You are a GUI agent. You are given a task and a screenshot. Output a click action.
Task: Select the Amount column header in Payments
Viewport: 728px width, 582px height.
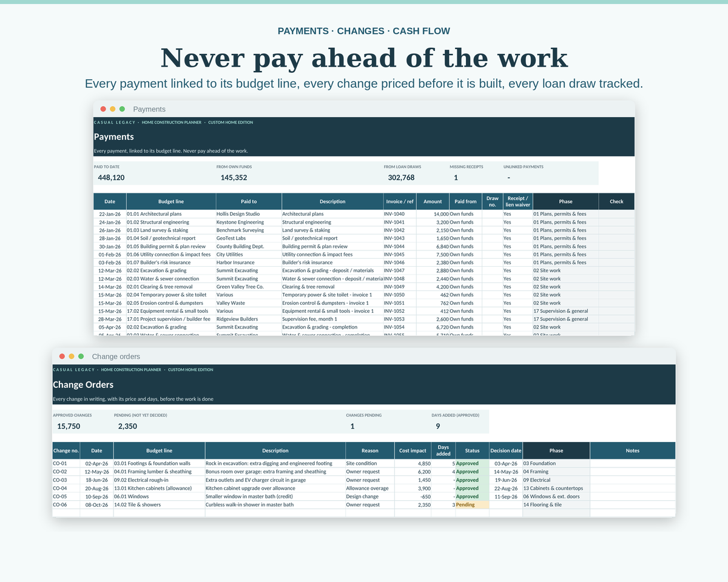point(433,201)
